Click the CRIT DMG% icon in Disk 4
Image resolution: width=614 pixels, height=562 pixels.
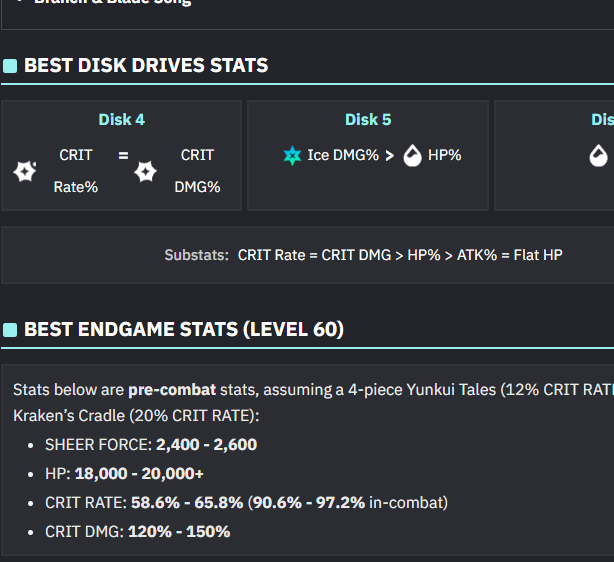(x=145, y=171)
